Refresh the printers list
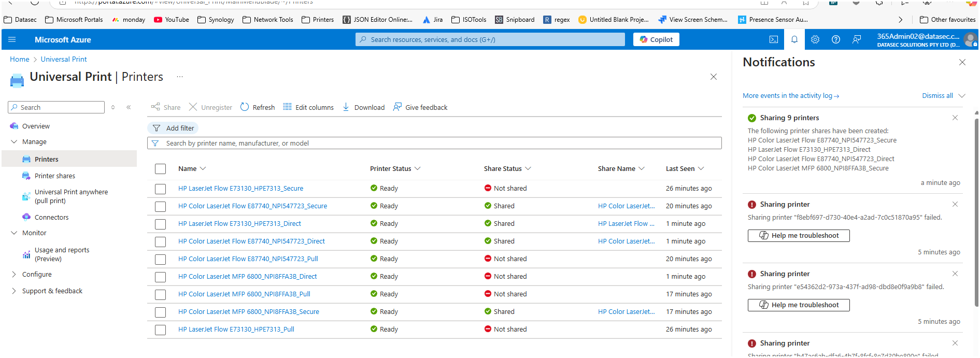980x358 pixels. pyautogui.click(x=258, y=107)
